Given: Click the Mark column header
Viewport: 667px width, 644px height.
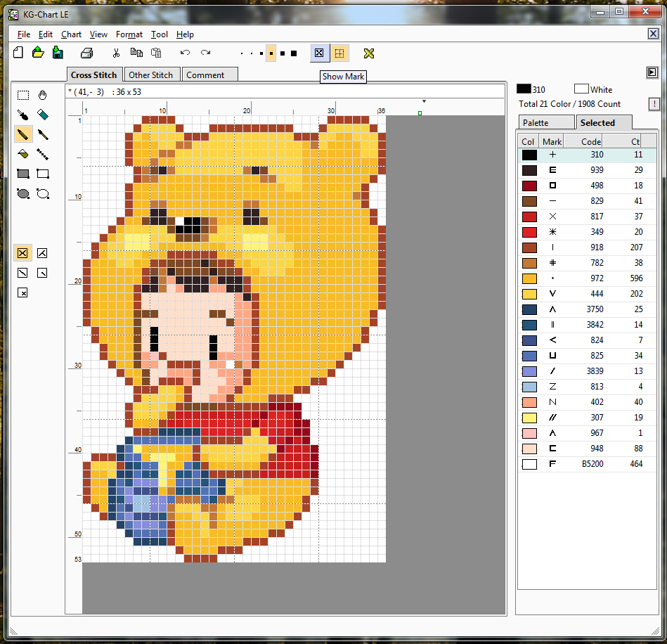Looking at the screenshot, I should click(551, 141).
